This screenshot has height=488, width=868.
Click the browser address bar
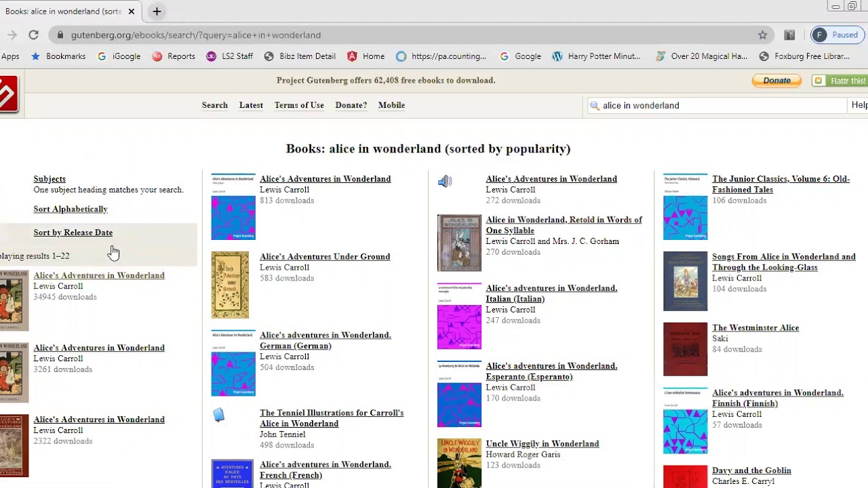[407, 35]
